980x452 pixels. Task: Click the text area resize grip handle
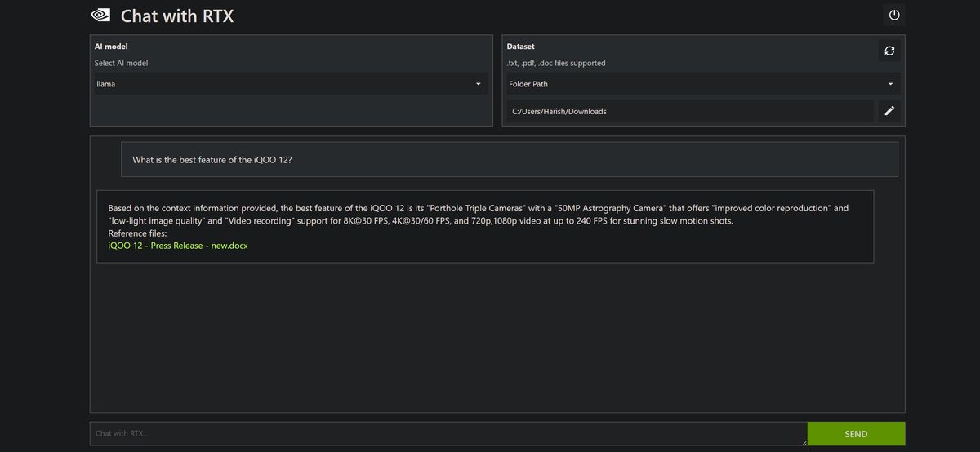pos(804,442)
